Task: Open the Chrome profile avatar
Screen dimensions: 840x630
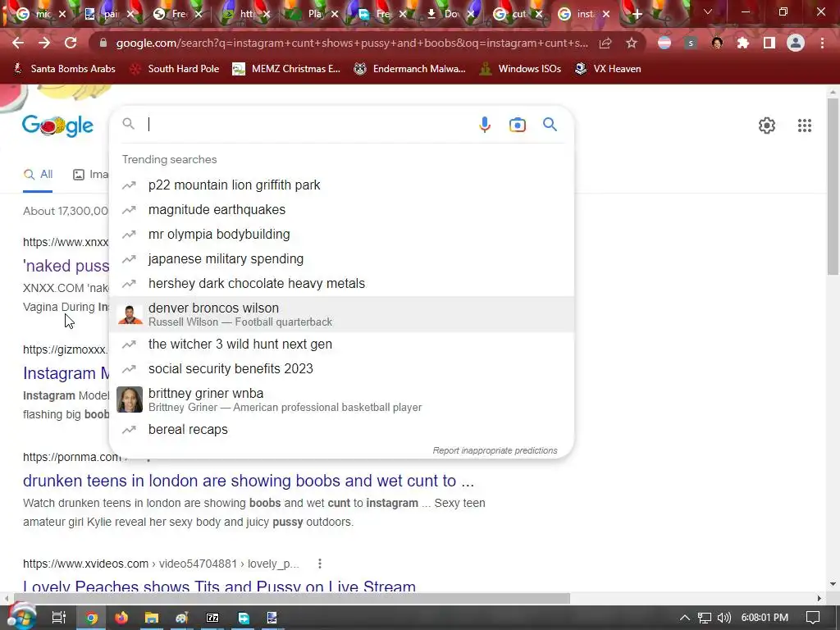Action: point(796,43)
